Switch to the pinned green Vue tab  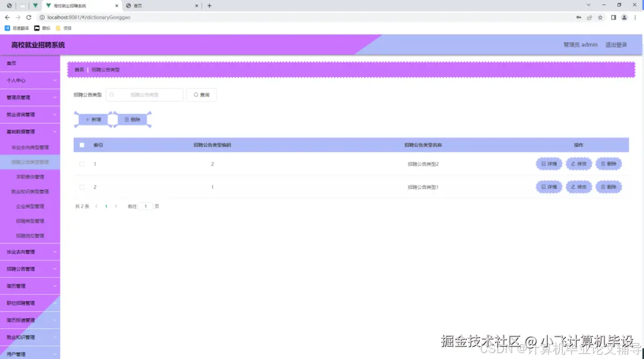(x=35, y=6)
